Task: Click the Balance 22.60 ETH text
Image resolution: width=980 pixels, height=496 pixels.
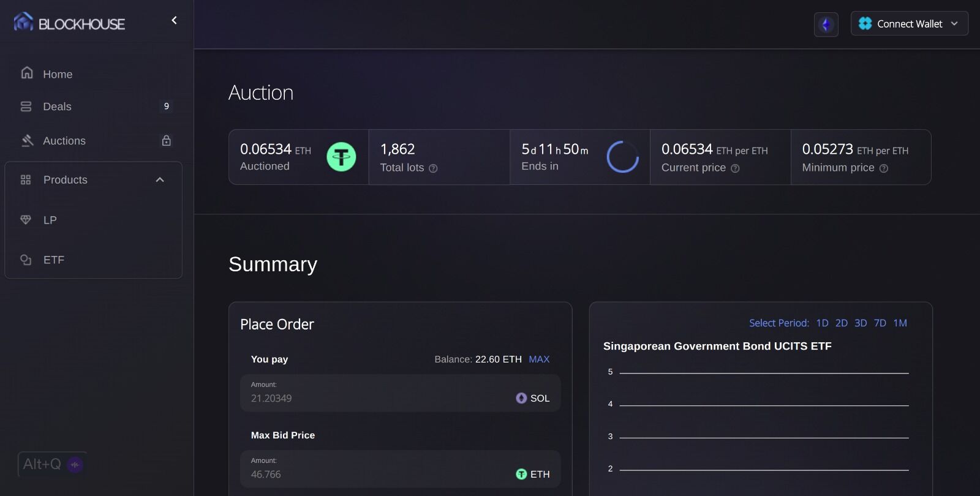Action: (x=478, y=359)
